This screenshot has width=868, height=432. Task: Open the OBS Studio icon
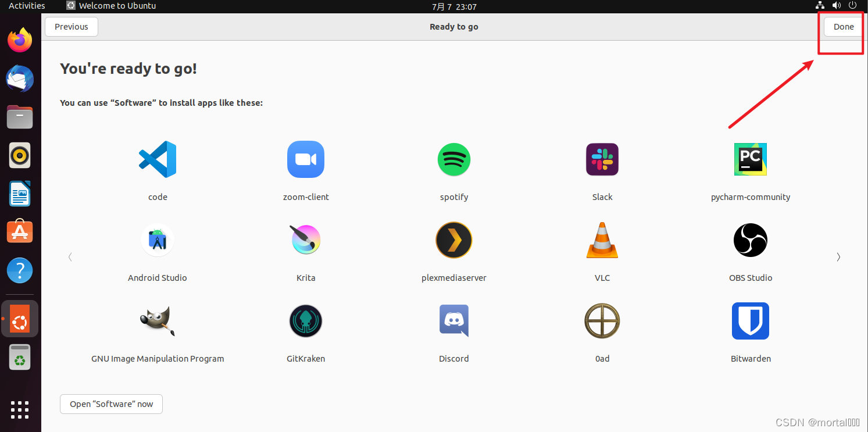(751, 240)
